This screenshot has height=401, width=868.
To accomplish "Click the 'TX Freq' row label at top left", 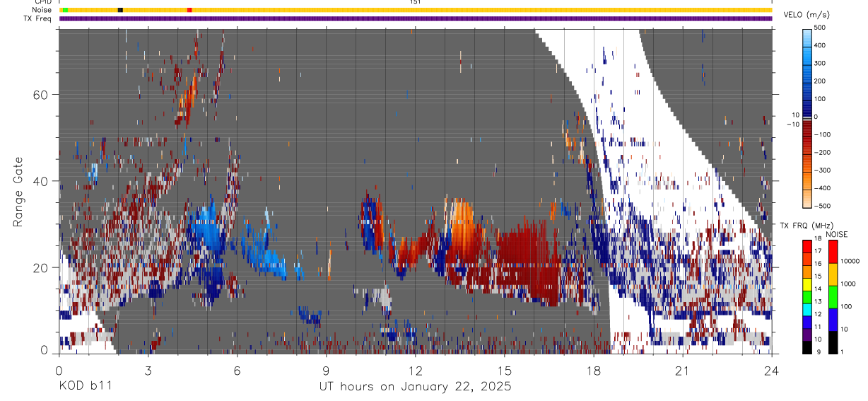I will click(39, 18).
